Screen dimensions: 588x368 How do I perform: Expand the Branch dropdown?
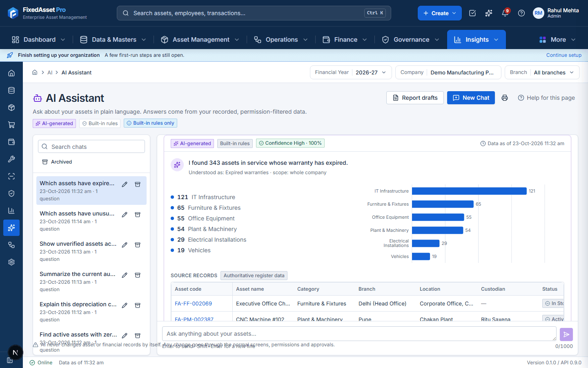pos(542,72)
